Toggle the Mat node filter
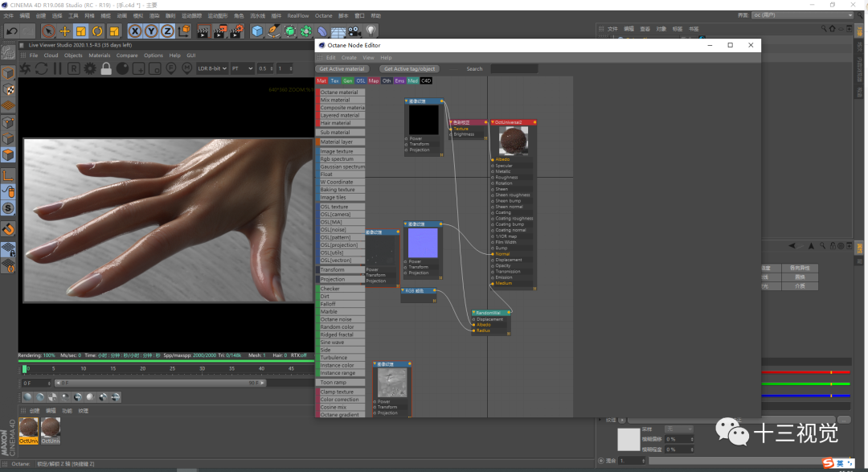Screen dimensions: 868x472 (321, 81)
